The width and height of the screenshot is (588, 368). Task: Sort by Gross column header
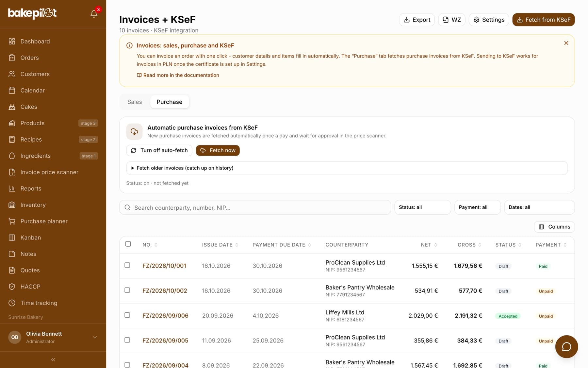coord(469,245)
